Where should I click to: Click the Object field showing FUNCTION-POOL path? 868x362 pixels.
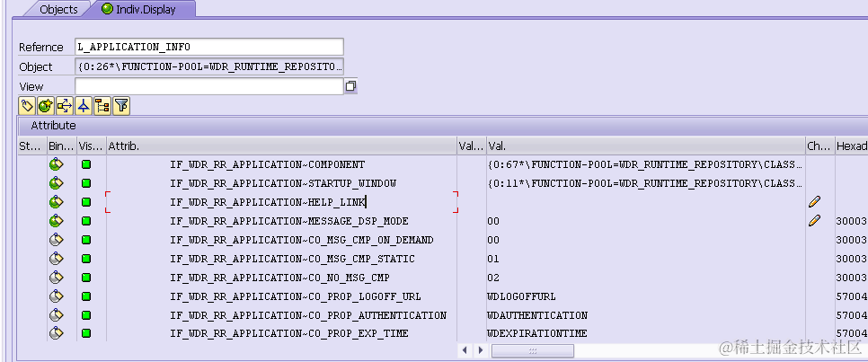click(x=208, y=67)
